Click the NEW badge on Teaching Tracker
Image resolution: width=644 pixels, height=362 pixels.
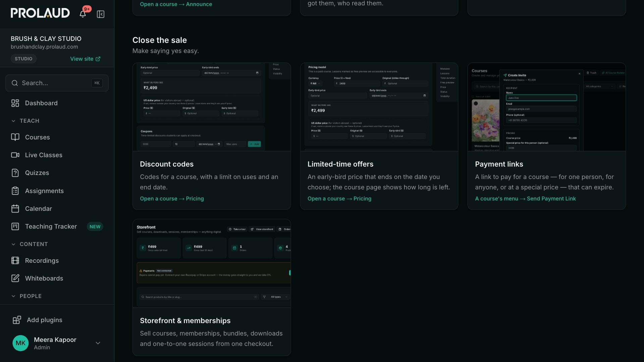coord(95,227)
